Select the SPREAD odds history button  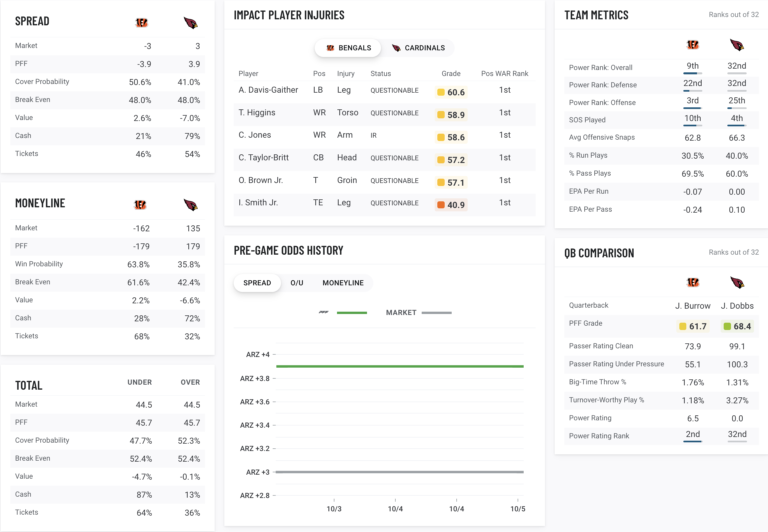point(256,283)
